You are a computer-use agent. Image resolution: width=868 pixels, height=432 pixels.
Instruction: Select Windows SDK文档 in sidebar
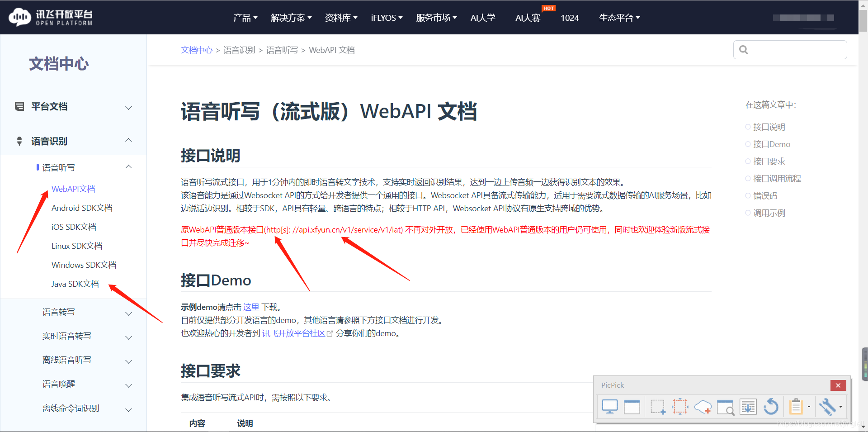point(84,265)
